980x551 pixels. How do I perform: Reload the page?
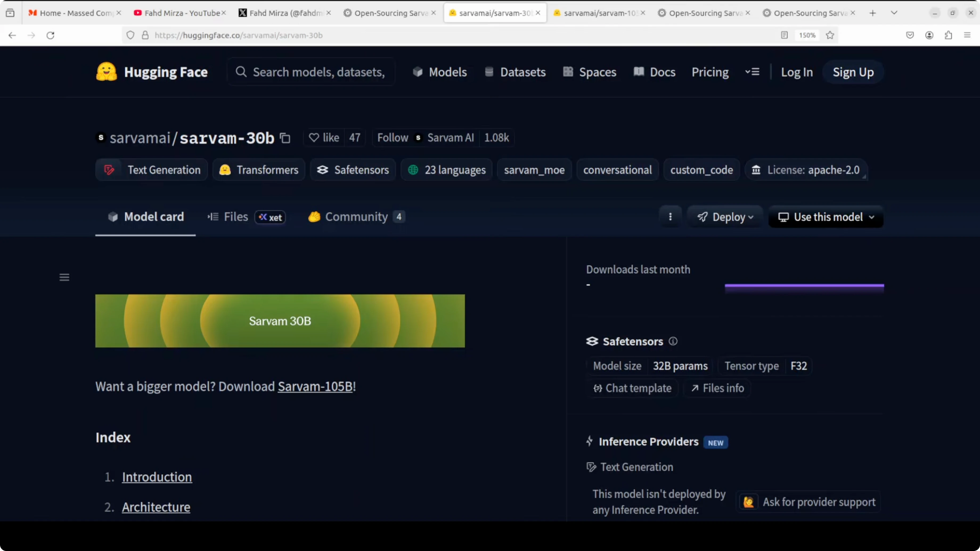(51, 35)
